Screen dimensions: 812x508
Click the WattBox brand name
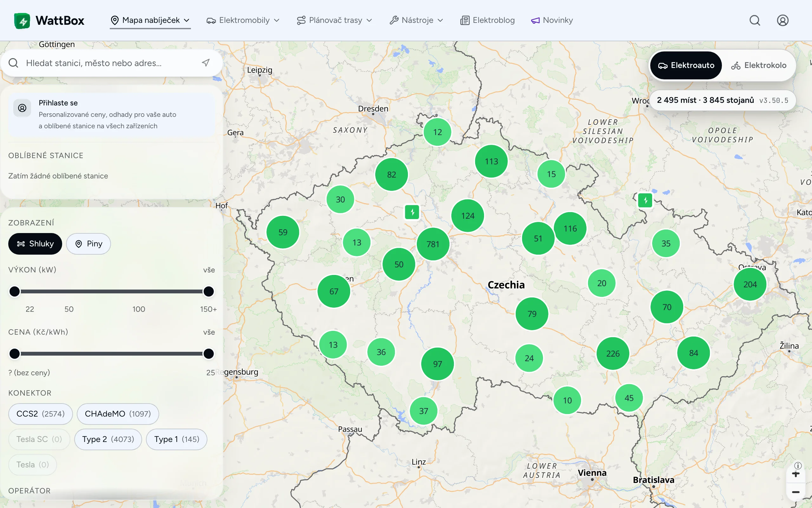pos(60,21)
